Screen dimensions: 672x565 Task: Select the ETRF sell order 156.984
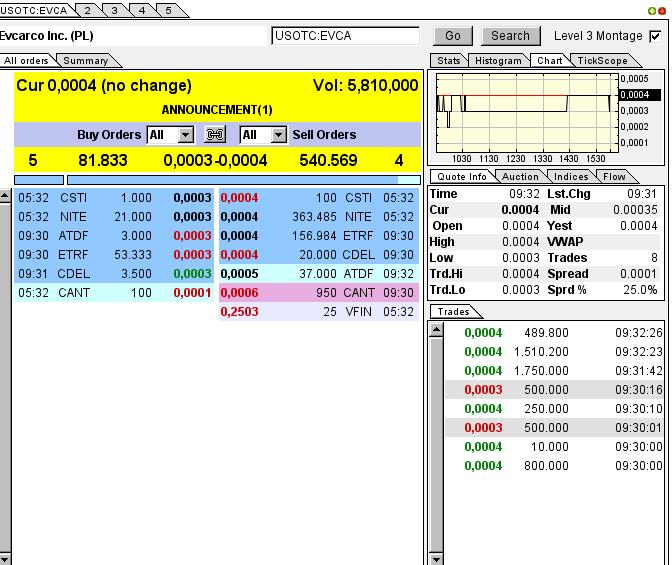[x=319, y=235]
